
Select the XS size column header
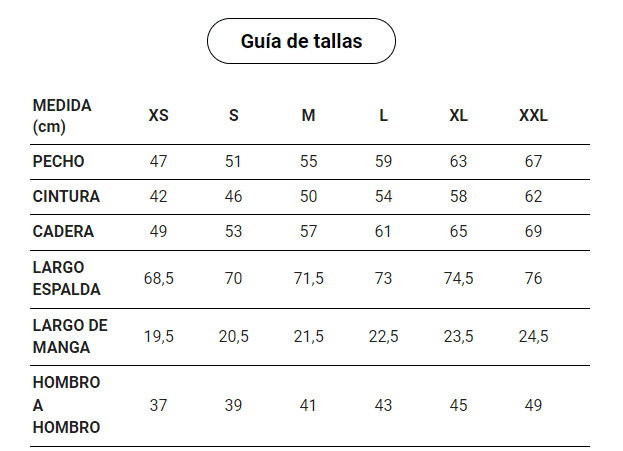tap(159, 116)
